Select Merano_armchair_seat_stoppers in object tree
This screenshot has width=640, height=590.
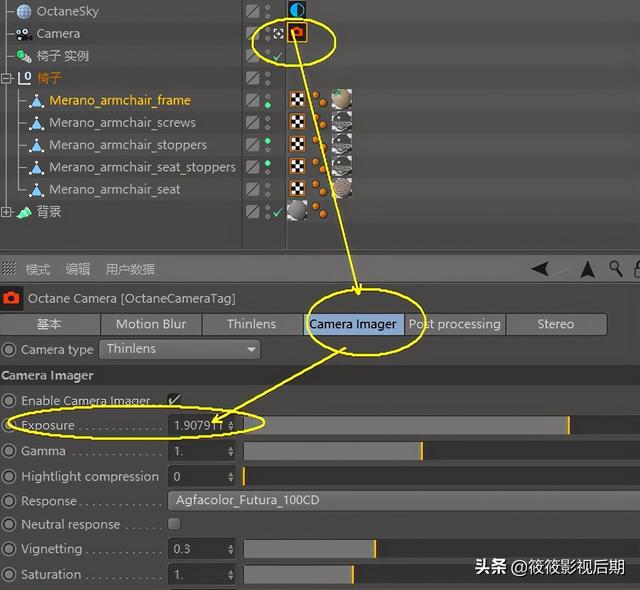(x=142, y=167)
